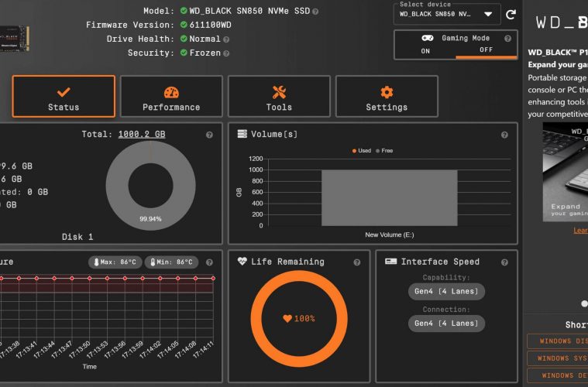Go to the Settings tab
This screenshot has width=588, height=387.
387,97
